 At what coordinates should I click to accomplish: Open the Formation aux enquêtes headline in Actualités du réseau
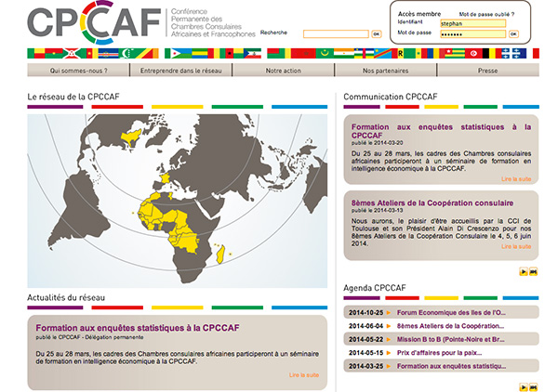tap(138, 328)
